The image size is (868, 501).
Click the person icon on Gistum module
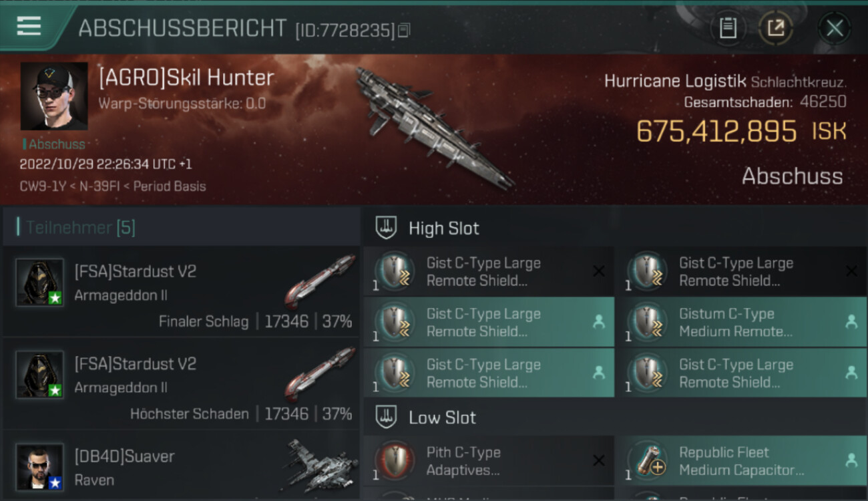click(x=851, y=322)
